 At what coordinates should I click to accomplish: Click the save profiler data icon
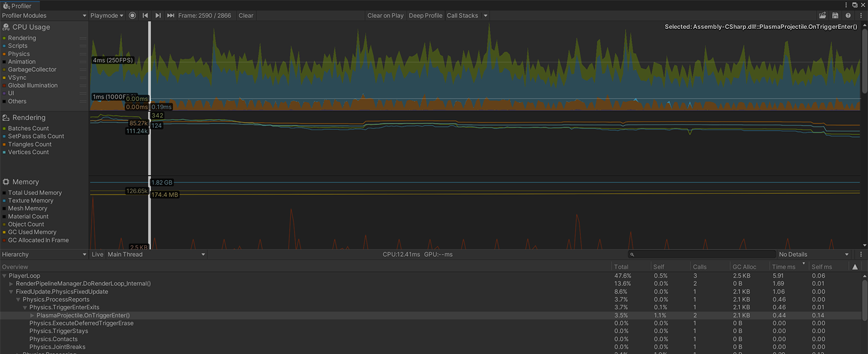(835, 16)
